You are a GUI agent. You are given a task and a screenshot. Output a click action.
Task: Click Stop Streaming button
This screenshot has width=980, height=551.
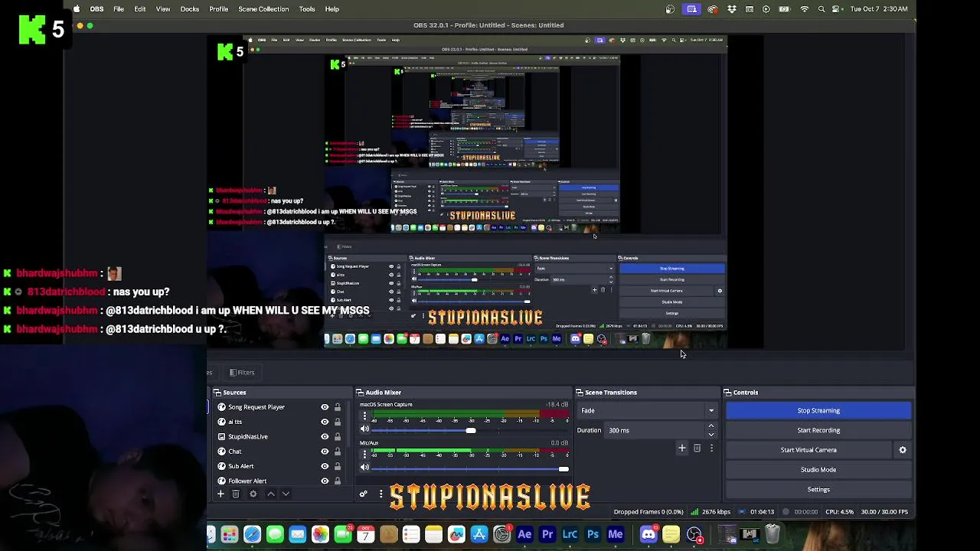pos(818,411)
